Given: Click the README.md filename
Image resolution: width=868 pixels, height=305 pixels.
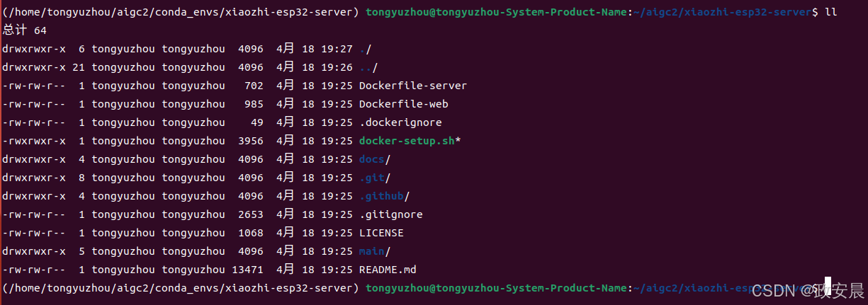Looking at the screenshot, I should (x=388, y=270).
